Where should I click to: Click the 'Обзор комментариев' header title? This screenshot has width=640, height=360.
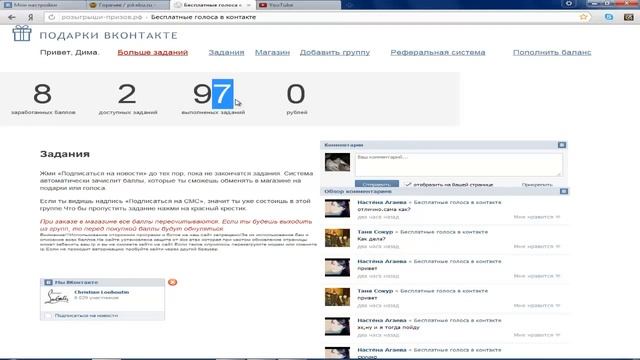point(358,191)
